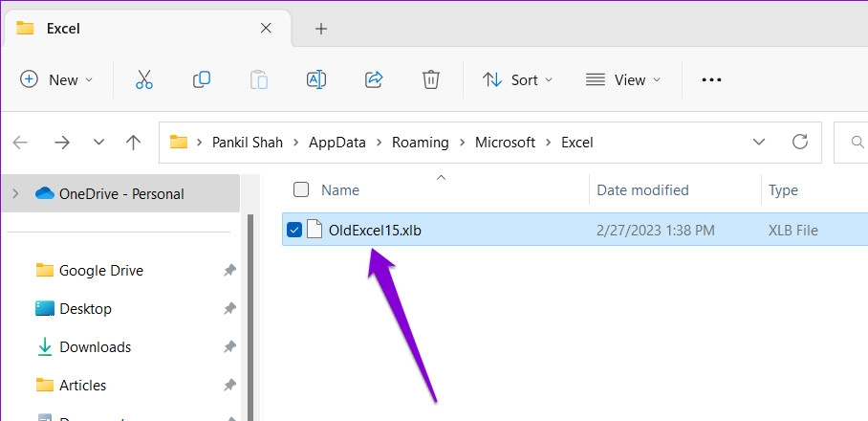Sort by Date modified column
This screenshot has width=868, height=421.
click(642, 190)
